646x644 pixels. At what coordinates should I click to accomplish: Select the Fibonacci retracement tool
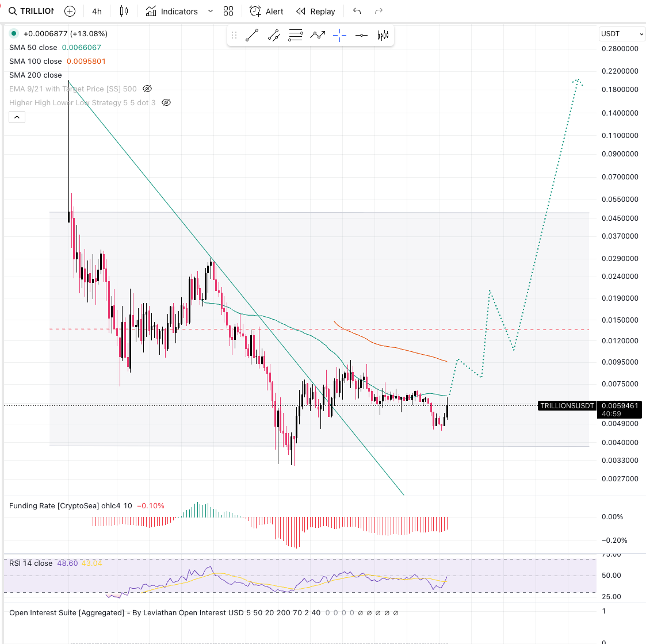(296, 36)
